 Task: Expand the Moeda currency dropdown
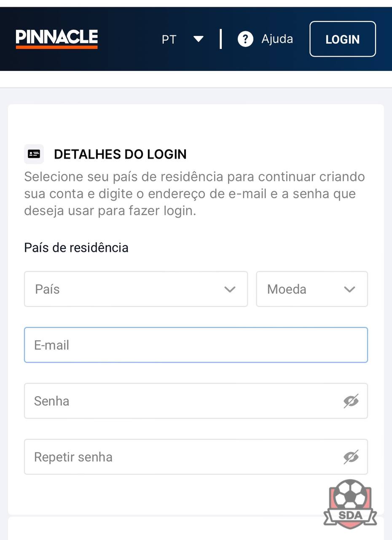click(x=312, y=289)
